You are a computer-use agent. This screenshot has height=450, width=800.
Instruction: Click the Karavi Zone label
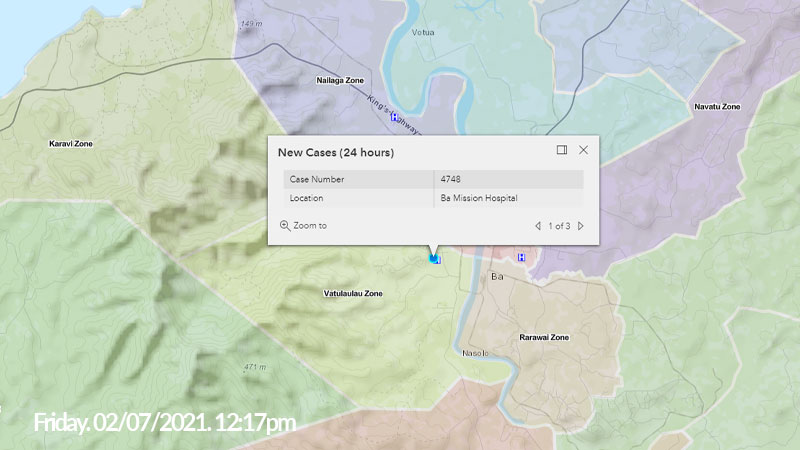[x=70, y=144]
